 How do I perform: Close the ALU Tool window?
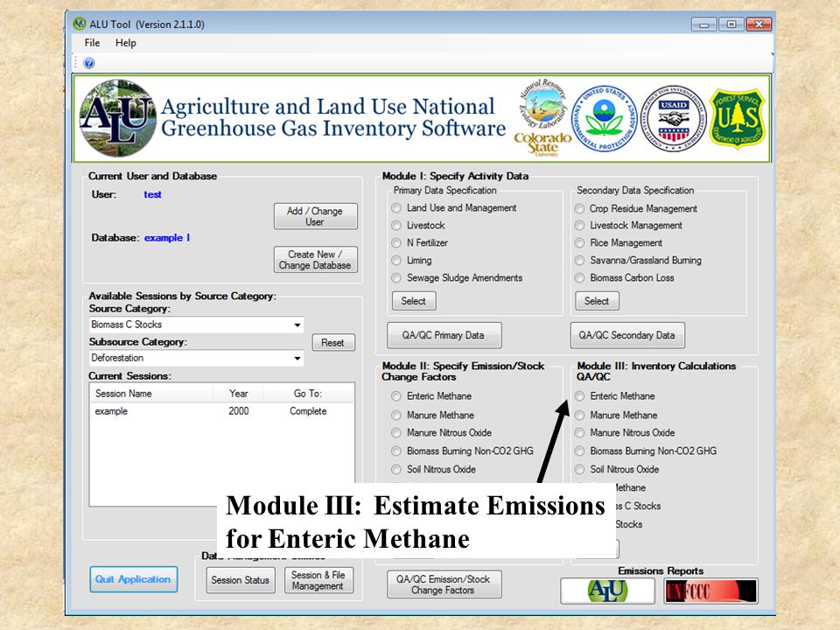click(x=759, y=24)
